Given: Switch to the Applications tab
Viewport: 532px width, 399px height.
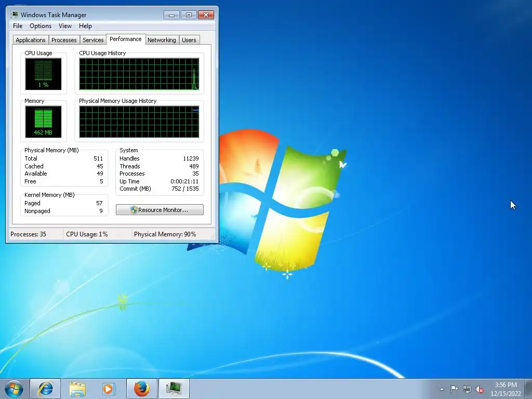Looking at the screenshot, I should 31,40.
